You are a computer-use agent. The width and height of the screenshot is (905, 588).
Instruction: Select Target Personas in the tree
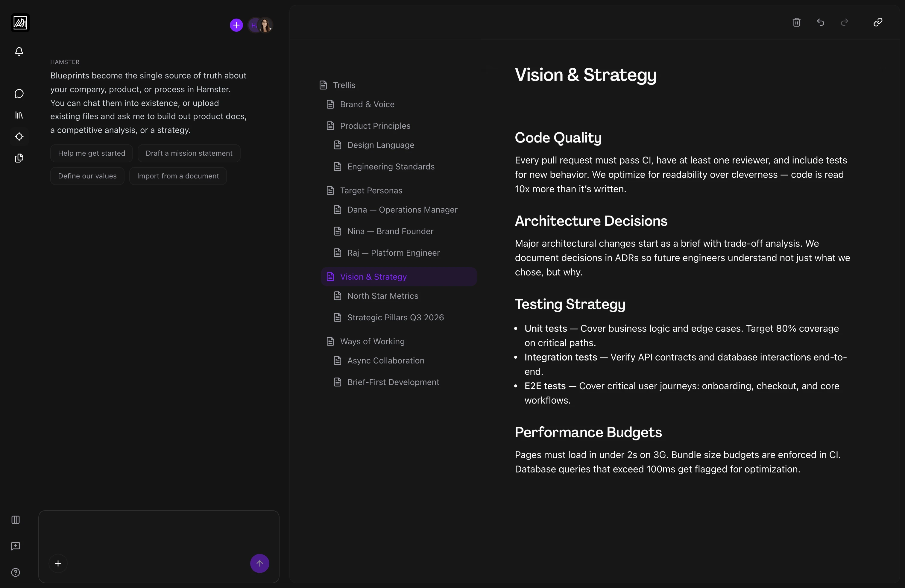[x=371, y=190]
